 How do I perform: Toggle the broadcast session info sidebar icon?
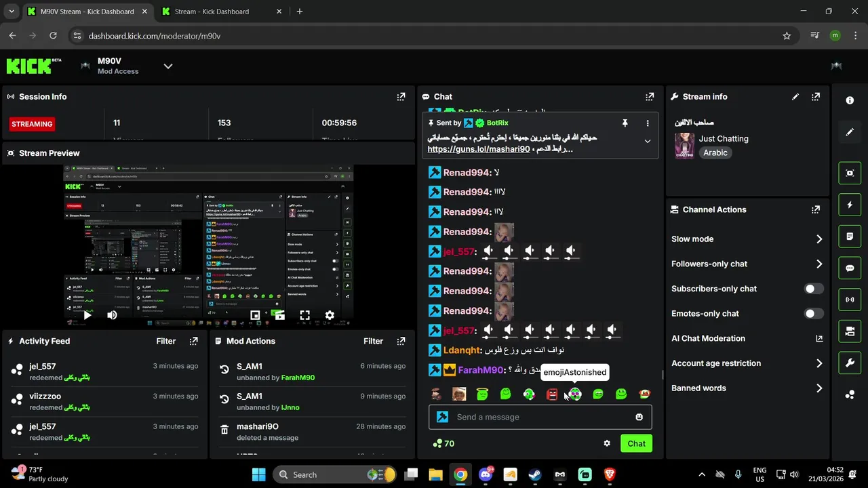[850, 300]
